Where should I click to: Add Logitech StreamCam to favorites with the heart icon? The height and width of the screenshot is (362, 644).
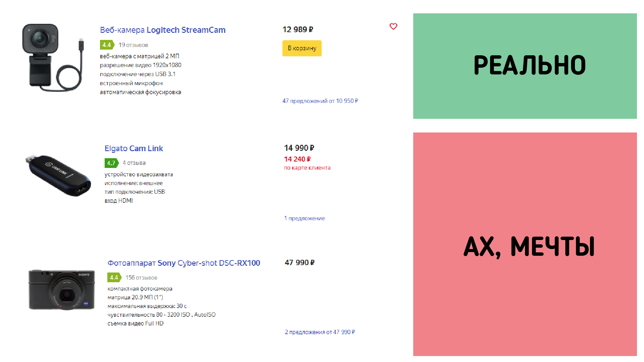[393, 26]
